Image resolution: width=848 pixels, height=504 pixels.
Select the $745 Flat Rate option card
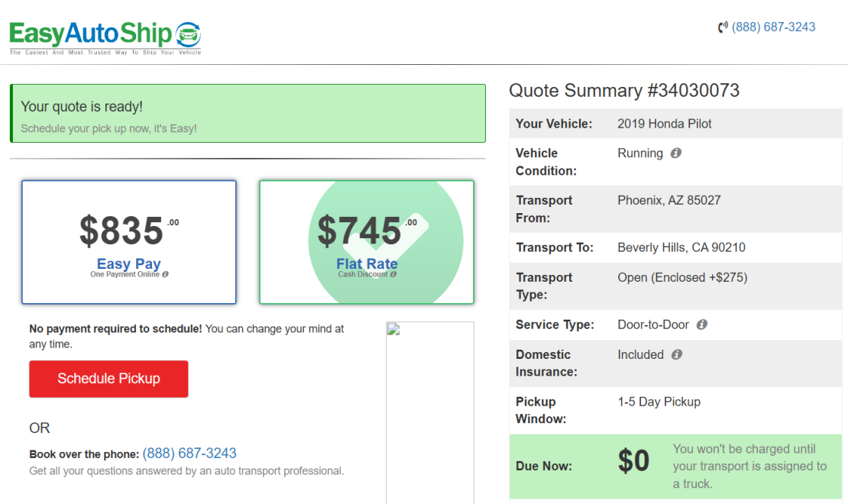(x=367, y=242)
